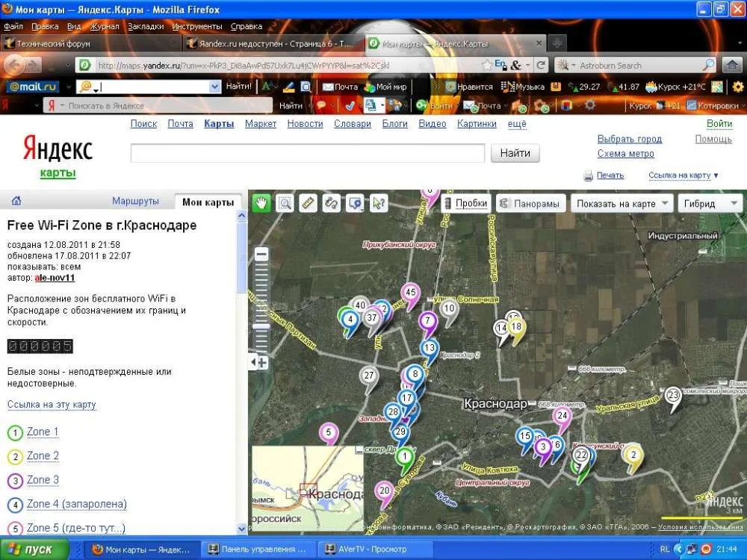
Task: Open the route-building tool on the map toolbar
Action: (x=332, y=203)
